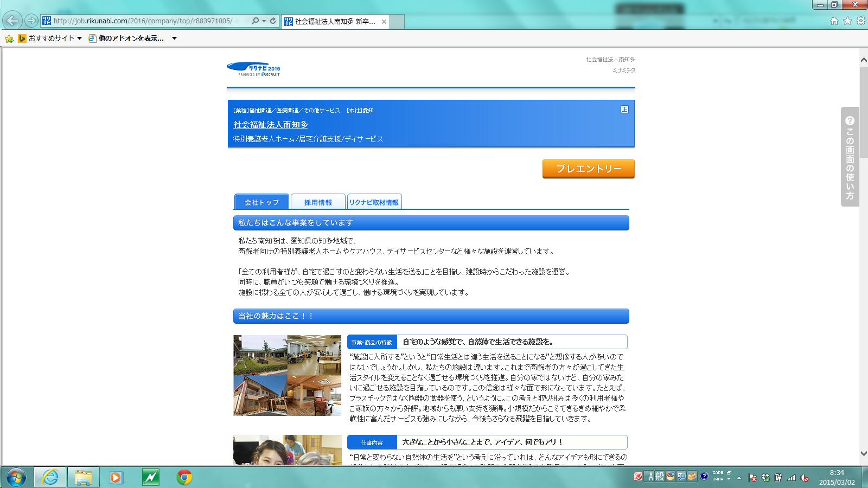The image size is (868, 488).
Task: Open Favorites via the star icon
Action: coord(847,21)
